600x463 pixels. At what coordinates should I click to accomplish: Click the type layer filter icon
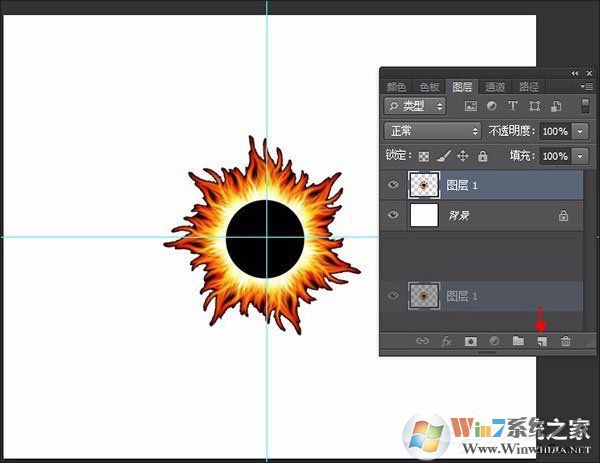(x=513, y=106)
